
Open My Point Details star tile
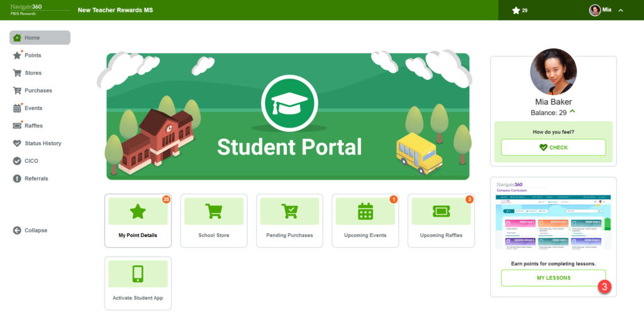[x=138, y=221]
